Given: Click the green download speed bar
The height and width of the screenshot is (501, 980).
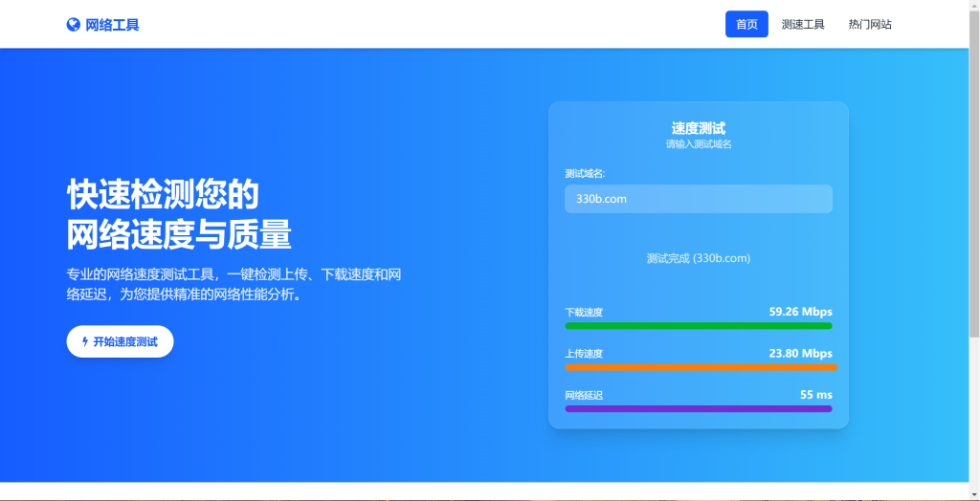Looking at the screenshot, I should coord(698,326).
